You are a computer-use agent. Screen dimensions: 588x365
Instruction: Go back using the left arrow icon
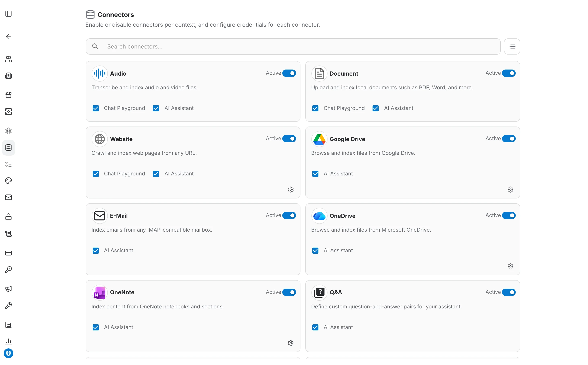pos(8,37)
